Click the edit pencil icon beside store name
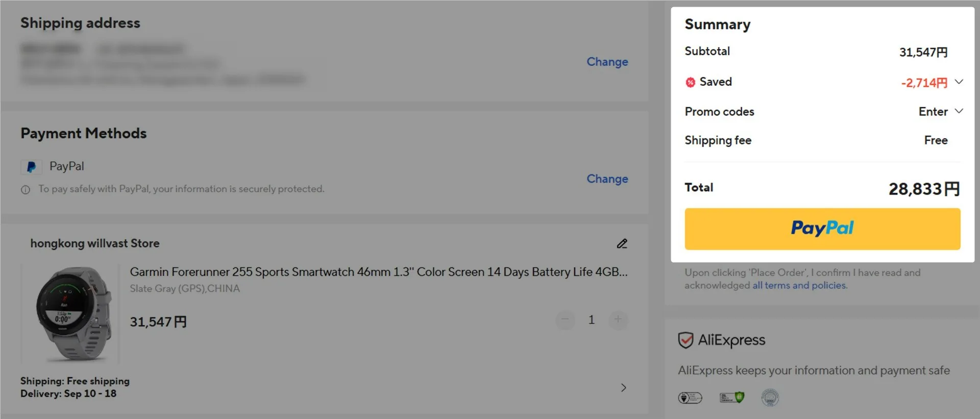The width and height of the screenshot is (980, 419). [x=622, y=244]
